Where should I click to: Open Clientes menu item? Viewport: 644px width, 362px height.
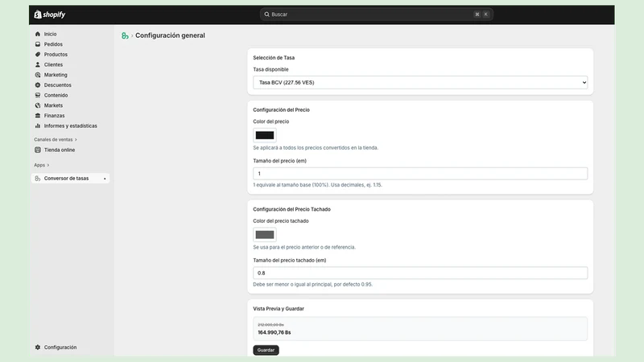click(53, 65)
